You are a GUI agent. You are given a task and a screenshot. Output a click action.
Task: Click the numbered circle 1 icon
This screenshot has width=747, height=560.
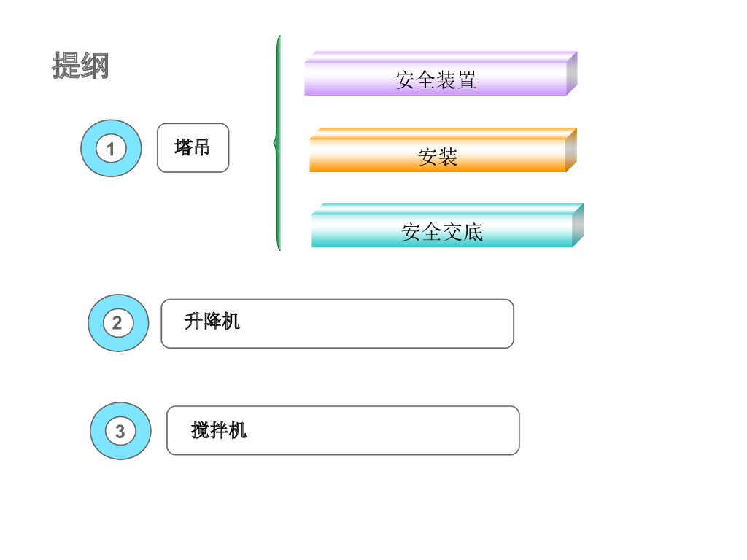coord(111,149)
